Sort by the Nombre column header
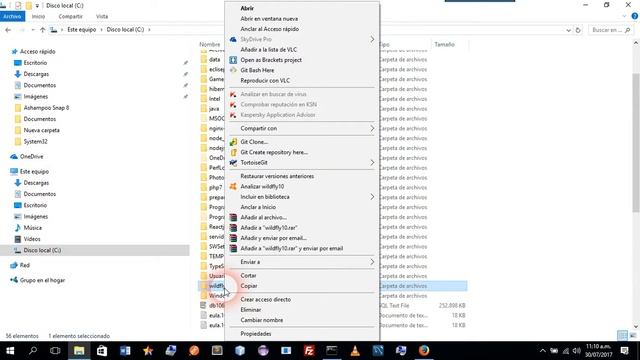 pos(210,44)
